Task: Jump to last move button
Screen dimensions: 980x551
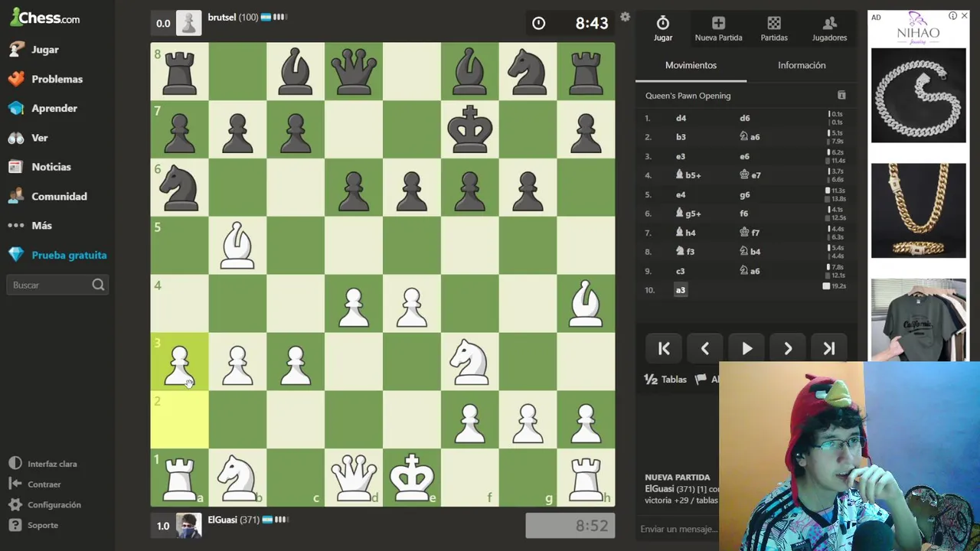Action: (829, 349)
